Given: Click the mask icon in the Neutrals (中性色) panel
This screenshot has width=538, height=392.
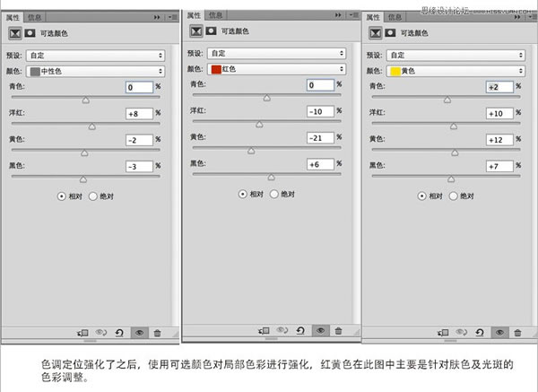Looking at the screenshot, I should point(30,33).
